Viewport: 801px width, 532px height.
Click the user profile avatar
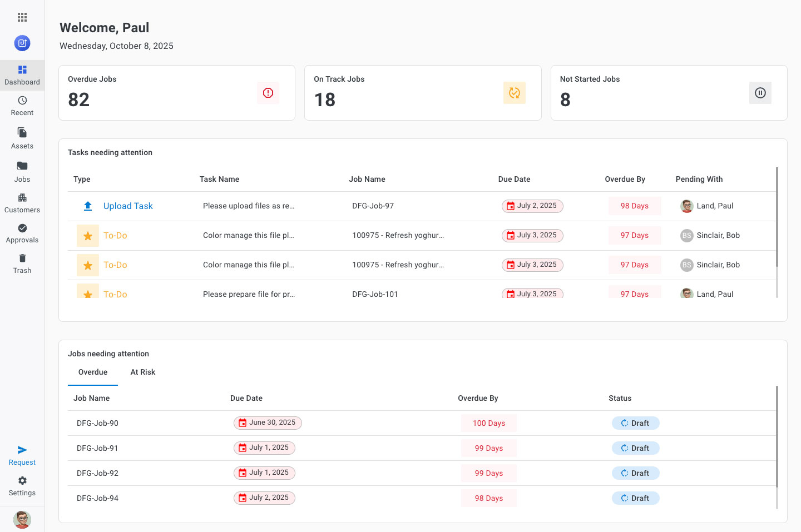tap(22, 519)
